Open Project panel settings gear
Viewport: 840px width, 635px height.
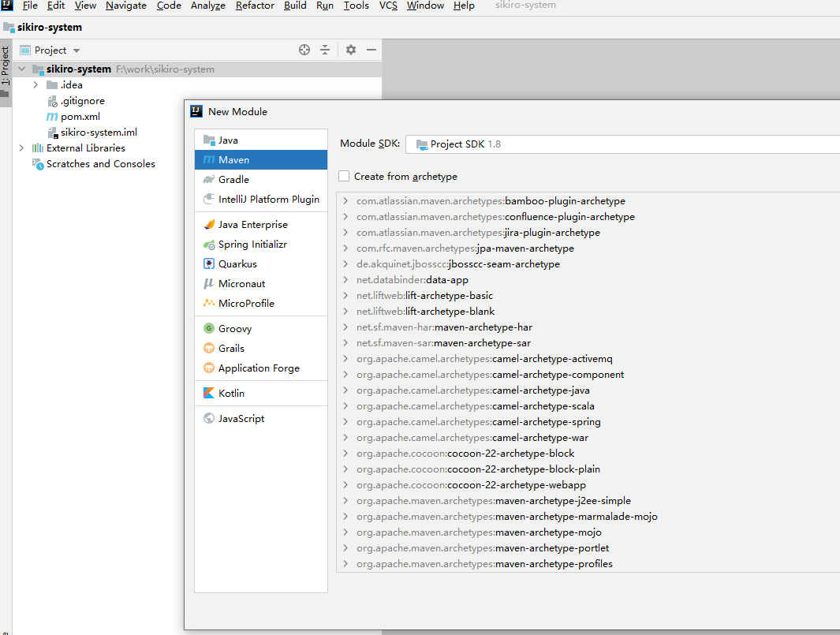[351, 50]
